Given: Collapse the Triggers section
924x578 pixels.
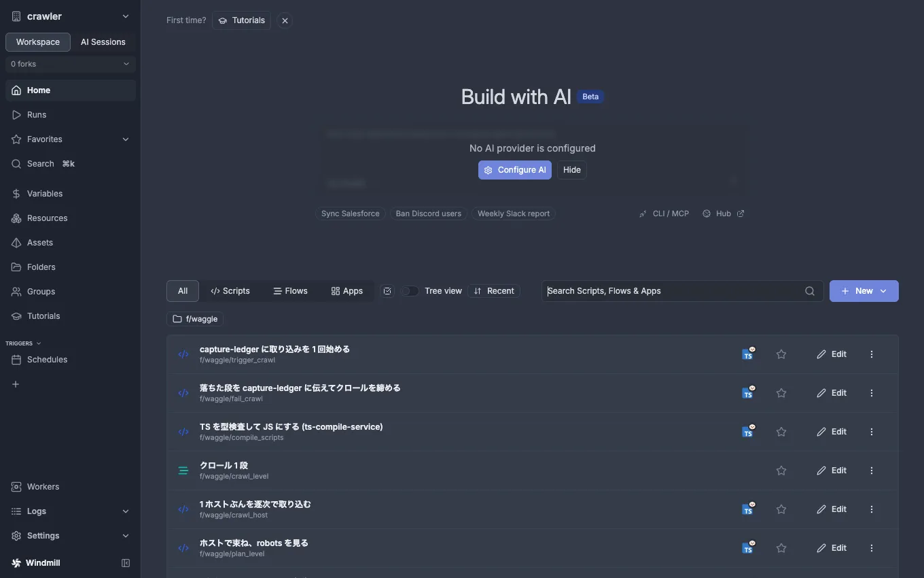Looking at the screenshot, I should (x=23, y=343).
